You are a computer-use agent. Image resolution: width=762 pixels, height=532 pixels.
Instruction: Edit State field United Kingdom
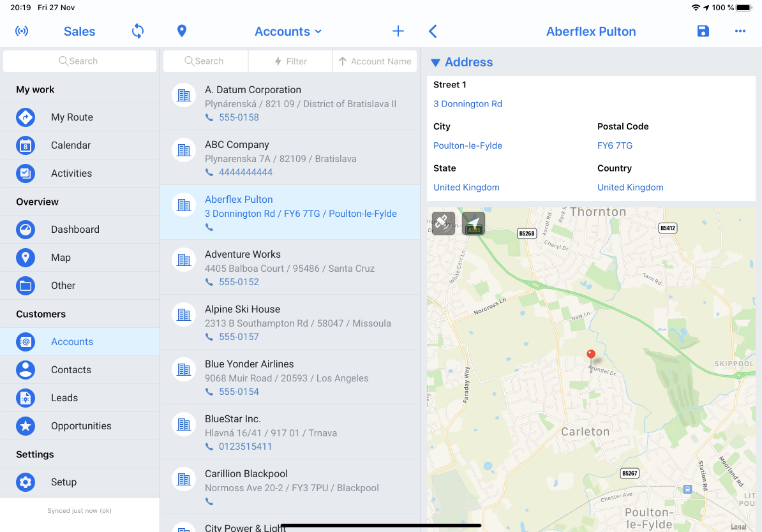466,188
